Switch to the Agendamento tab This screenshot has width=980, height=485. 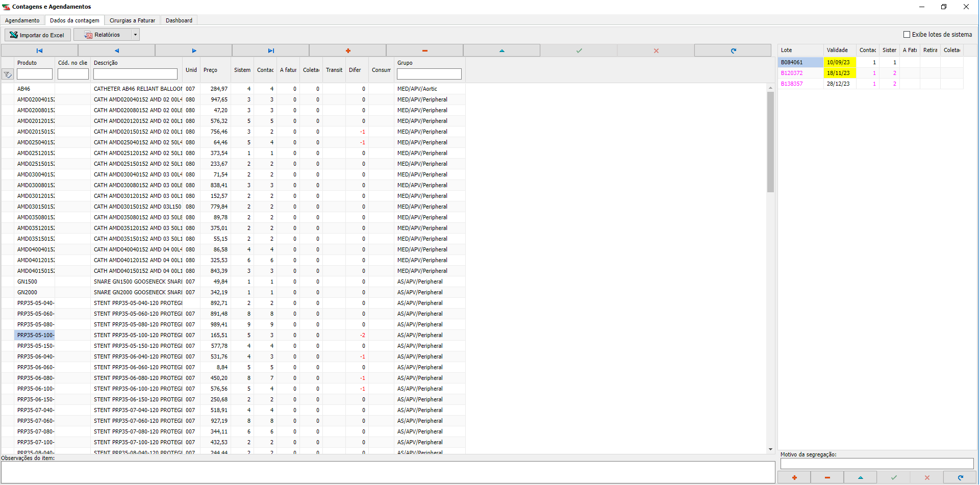22,20
